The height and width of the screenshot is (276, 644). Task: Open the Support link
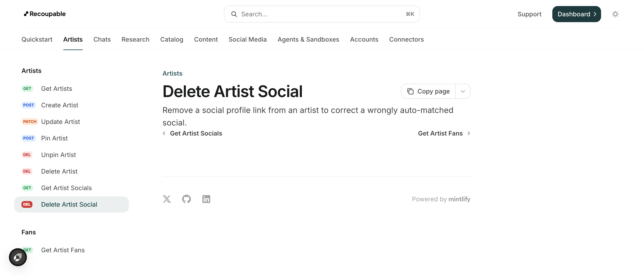point(529,14)
